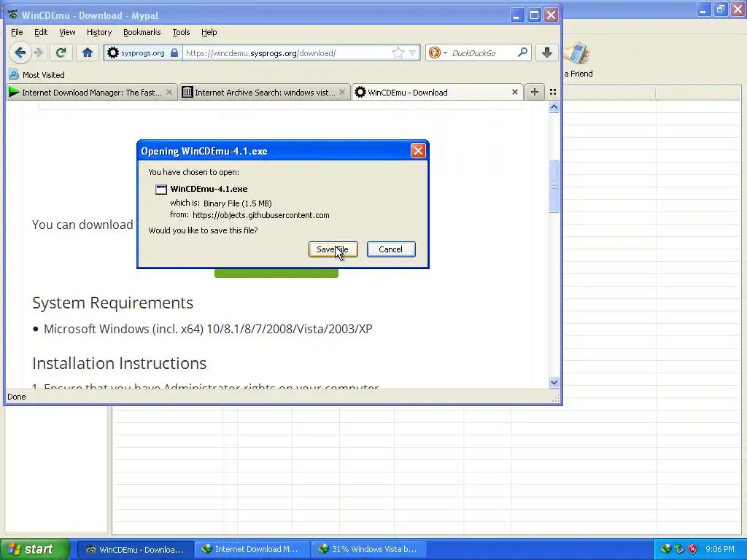747x560 pixels.
Task: Open the Edit menu
Action: coord(41,32)
